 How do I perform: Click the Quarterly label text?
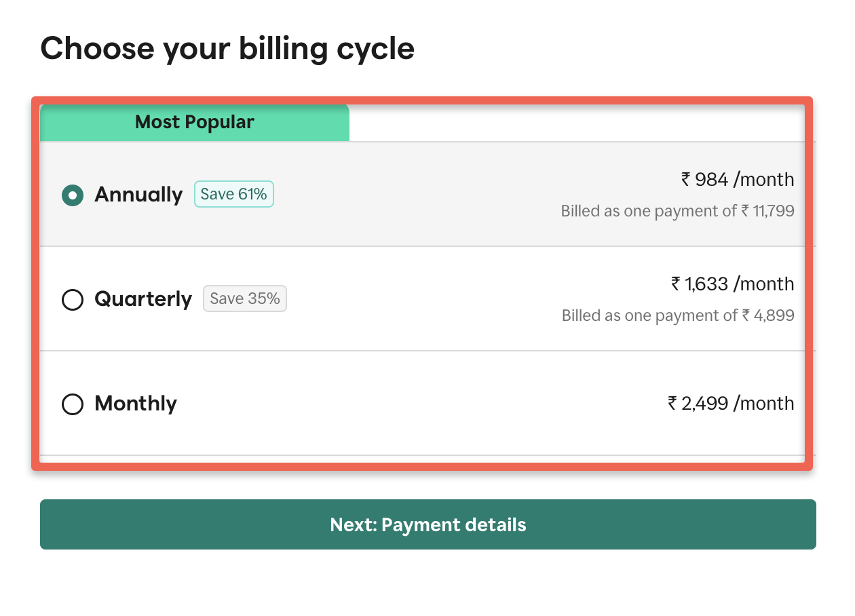pyautogui.click(x=143, y=300)
